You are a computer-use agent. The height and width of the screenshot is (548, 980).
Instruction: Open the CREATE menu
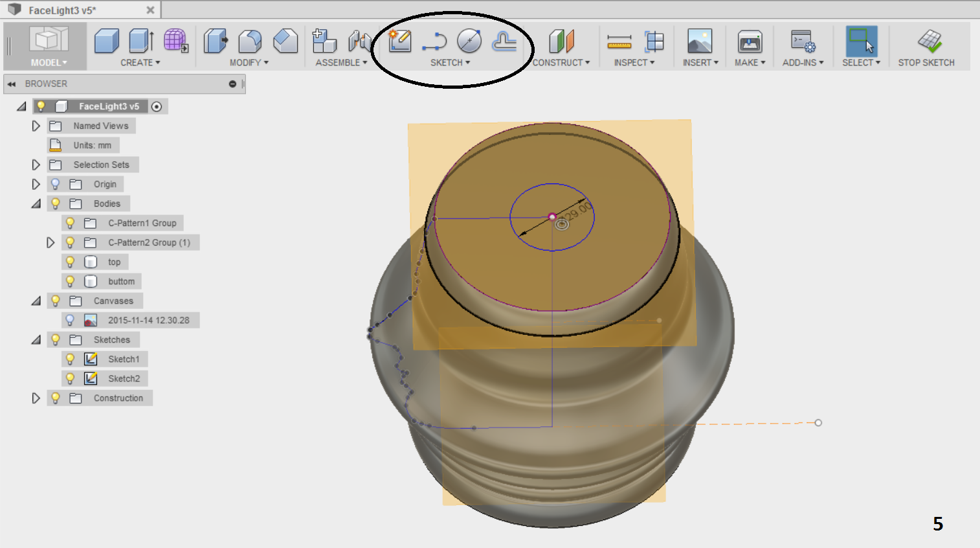(x=140, y=63)
